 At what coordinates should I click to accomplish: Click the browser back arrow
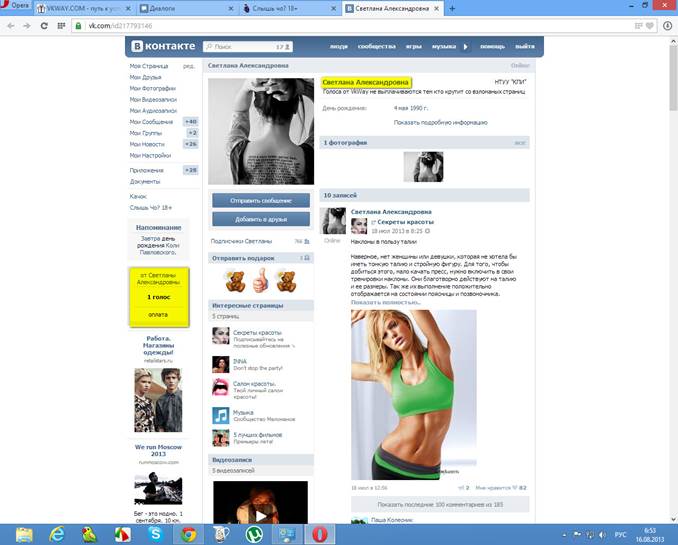tap(11, 26)
